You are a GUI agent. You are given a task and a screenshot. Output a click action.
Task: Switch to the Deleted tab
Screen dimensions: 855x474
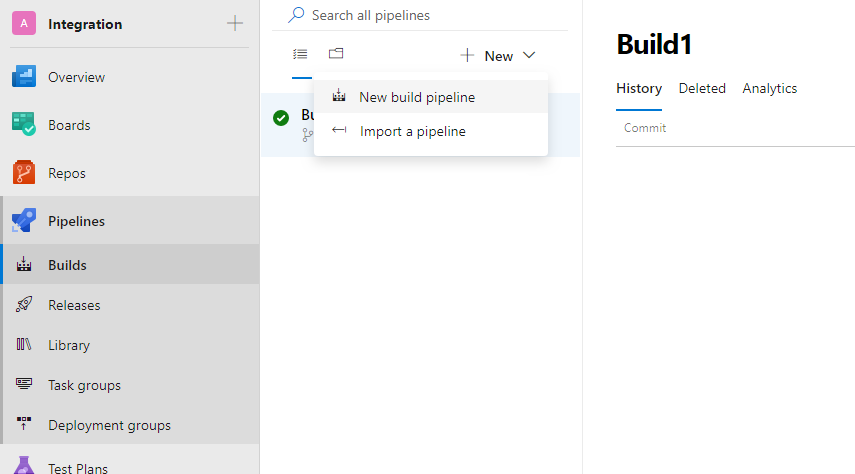[702, 88]
